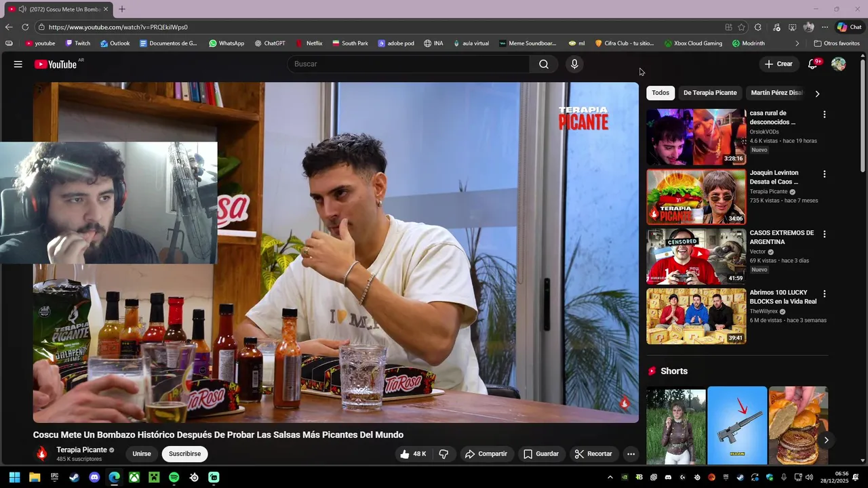Subscribe with the Suscribirse button
The image size is (868, 488).
coord(184,454)
